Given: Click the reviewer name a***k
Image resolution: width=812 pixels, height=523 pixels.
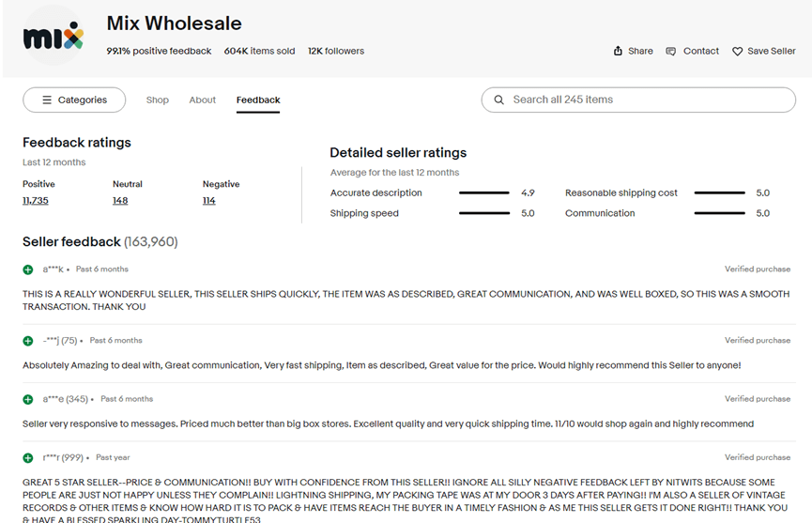Looking at the screenshot, I should [53, 269].
